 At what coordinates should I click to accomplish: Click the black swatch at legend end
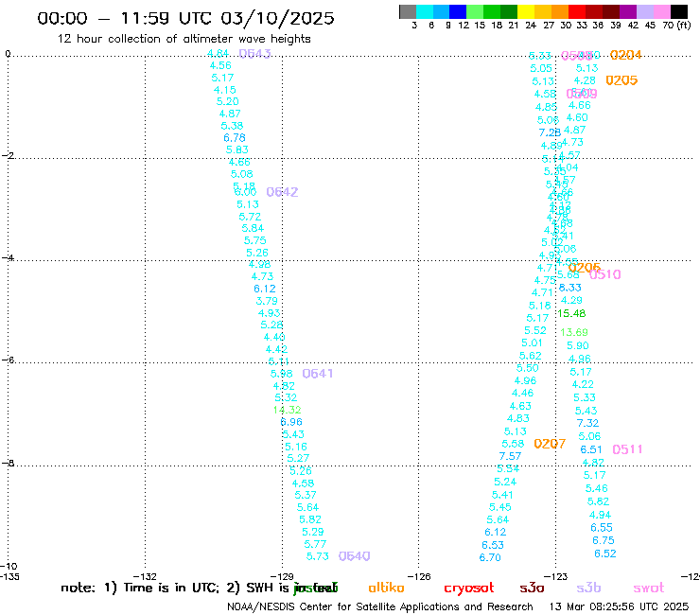[x=679, y=11]
